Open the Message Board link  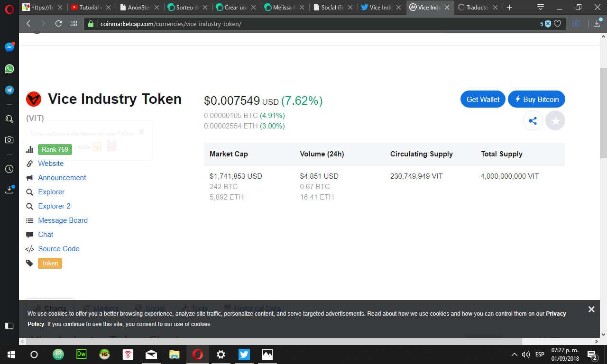click(63, 220)
